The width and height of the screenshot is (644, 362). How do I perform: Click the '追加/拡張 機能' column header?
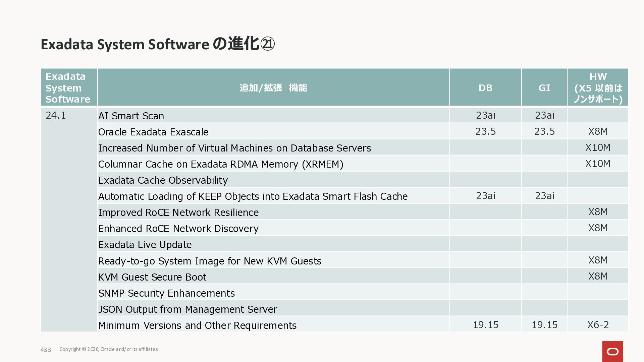(x=273, y=88)
